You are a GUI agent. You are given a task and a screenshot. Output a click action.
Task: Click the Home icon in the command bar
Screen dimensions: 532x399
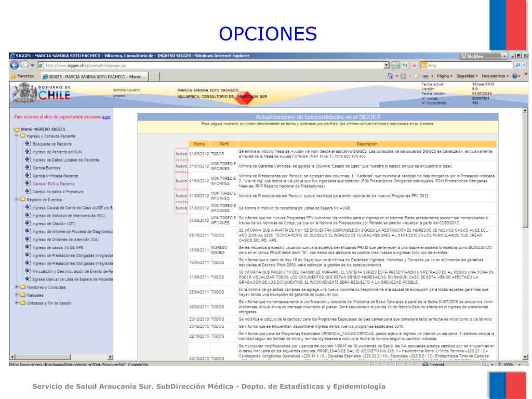(x=390, y=76)
